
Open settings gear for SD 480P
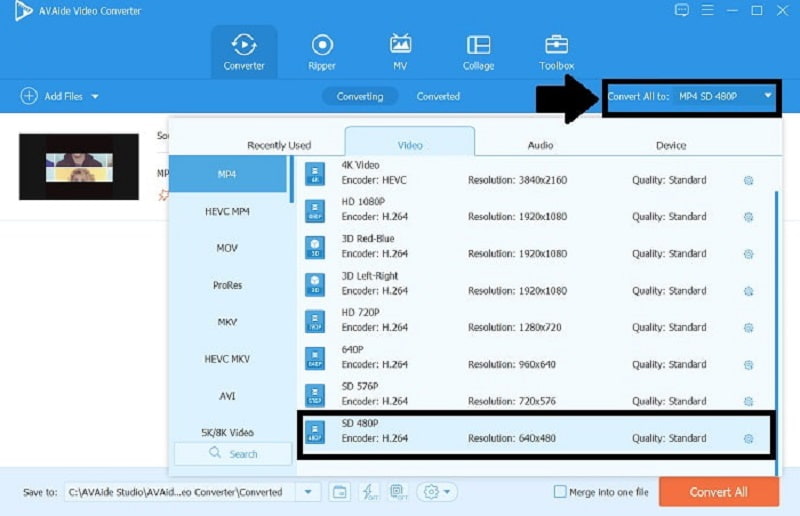pos(748,438)
